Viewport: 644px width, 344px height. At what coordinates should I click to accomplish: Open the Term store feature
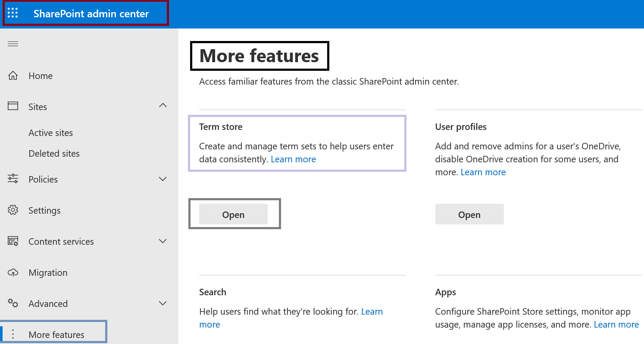coord(233,215)
